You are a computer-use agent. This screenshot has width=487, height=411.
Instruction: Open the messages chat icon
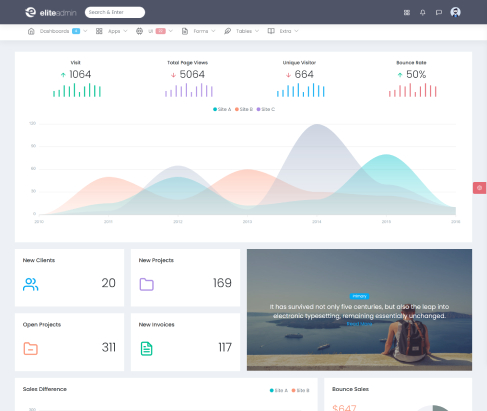pyautogui.click(x=439, y=13)
